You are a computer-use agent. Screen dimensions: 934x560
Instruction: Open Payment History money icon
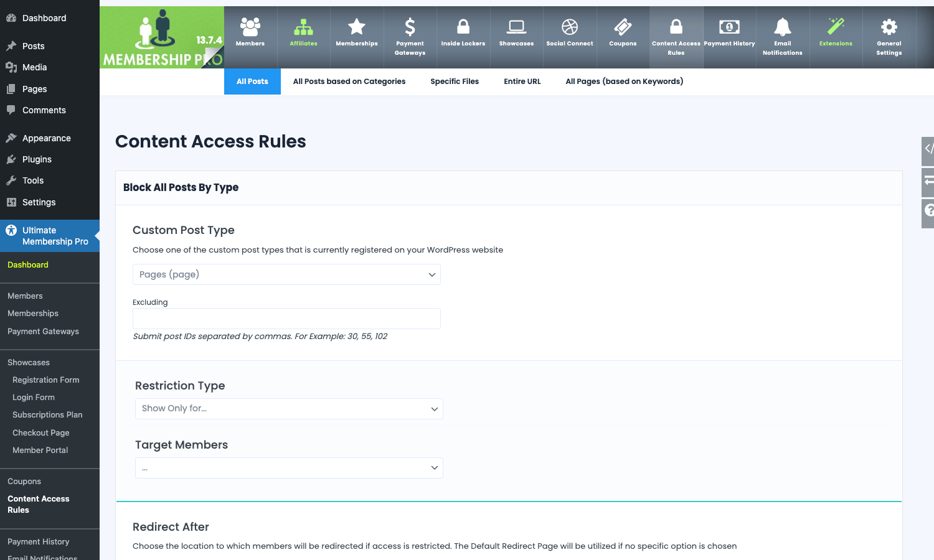coord(729,27)
